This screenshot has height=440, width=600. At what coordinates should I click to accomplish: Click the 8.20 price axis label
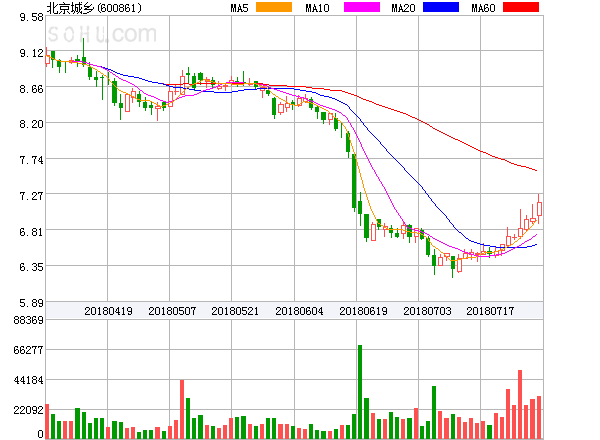(32, 124)
